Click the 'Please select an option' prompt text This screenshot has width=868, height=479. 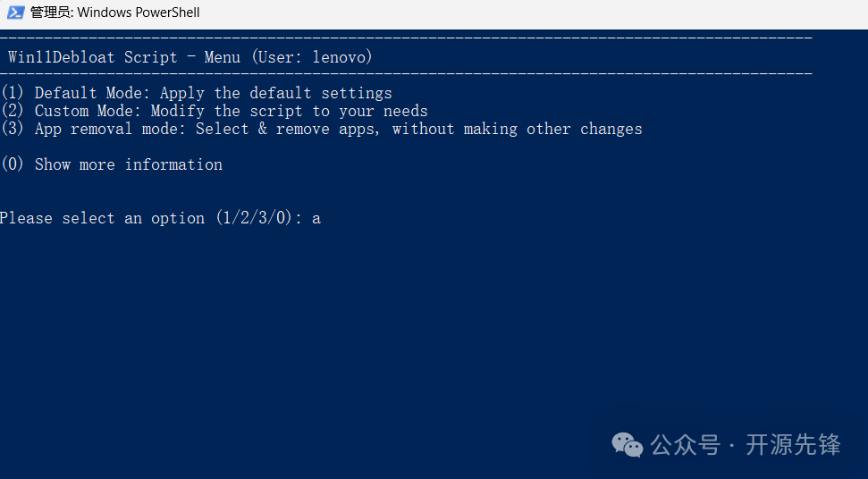(103, 218)
